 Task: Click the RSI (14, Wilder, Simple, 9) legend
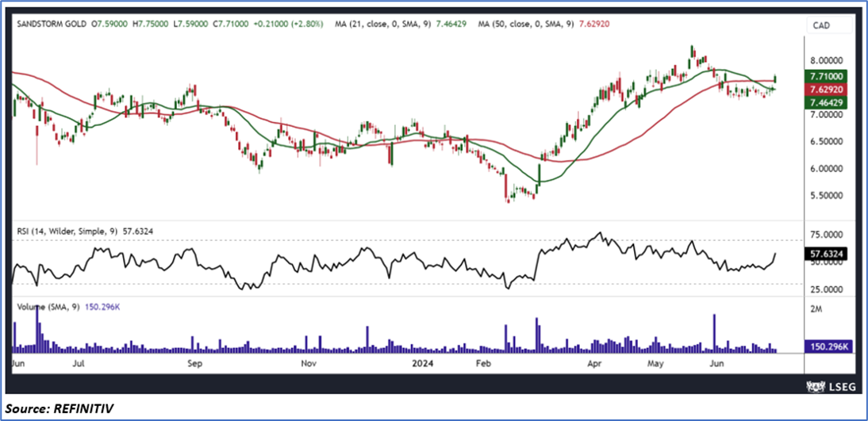(66, 232)
